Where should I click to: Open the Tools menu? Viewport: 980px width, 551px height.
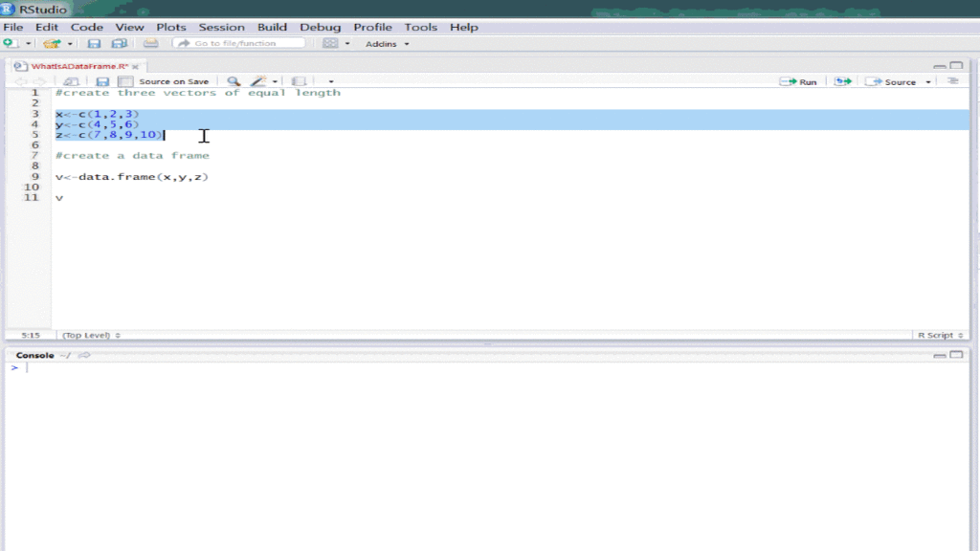(x=420, y=27)
